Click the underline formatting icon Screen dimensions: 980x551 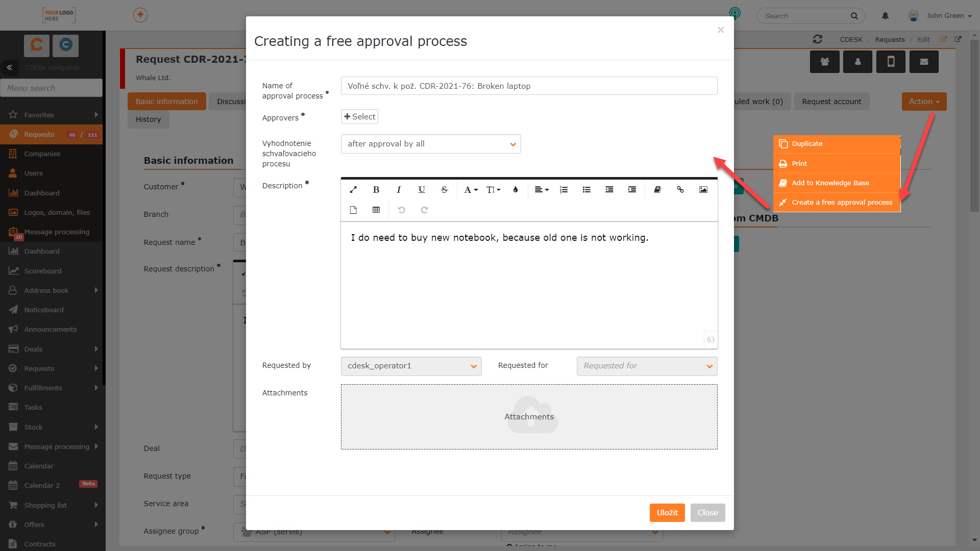pos(422,190)
